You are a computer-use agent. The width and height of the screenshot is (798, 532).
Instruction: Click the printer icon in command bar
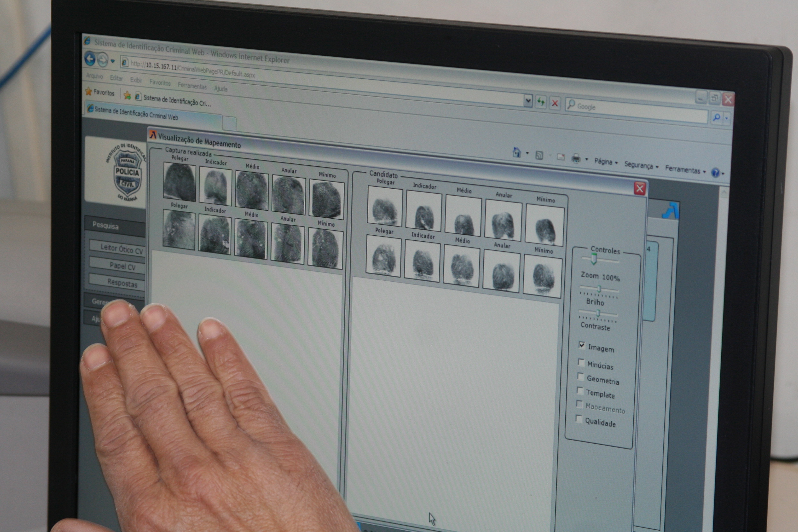coord(576,158)
